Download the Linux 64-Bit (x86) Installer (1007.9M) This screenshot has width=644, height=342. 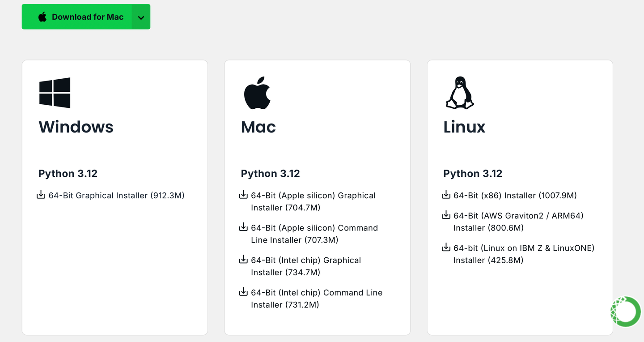pos(515,196)
